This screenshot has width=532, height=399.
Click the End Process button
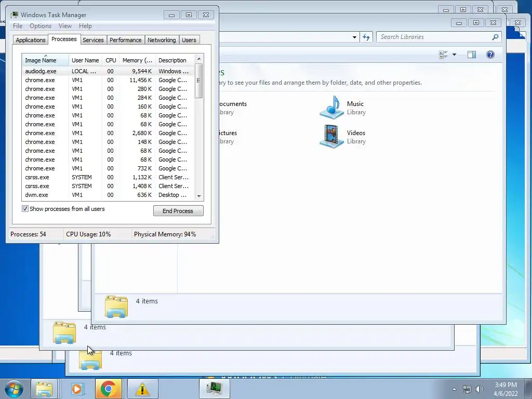pyautogui.click(x=178, y=211)
